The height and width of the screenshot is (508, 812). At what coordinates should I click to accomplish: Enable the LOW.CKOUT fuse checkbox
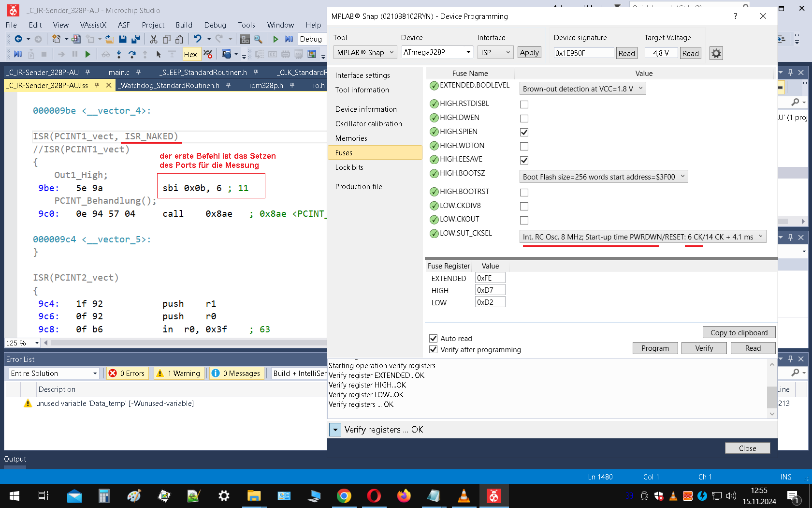[x=524, y=220]
